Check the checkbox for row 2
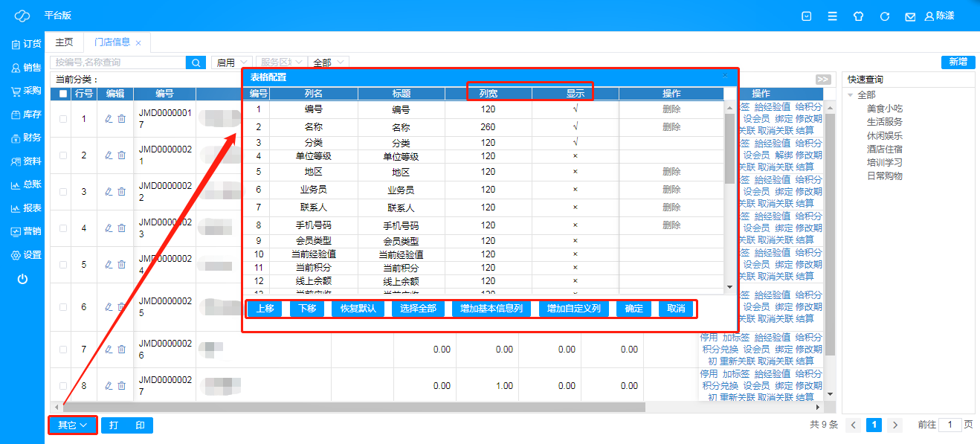Viewport: 980px width, 444px height. (62, 155)
